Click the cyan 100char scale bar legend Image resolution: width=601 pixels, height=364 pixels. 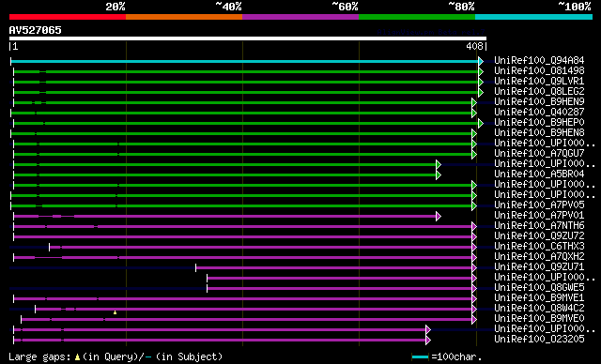click(420, 357)
